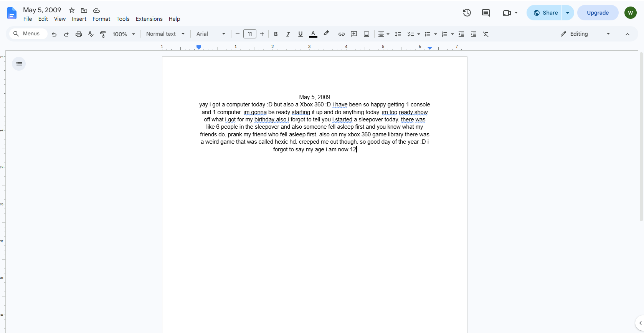Star the May 5, 2009 document
Viewport: 644px width, 333px height.
(x=72, y=10)
